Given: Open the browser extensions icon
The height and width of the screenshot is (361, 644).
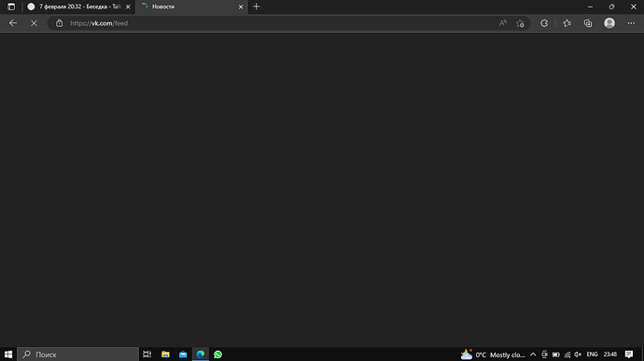Looking at the screenshot, I should 544,23.
